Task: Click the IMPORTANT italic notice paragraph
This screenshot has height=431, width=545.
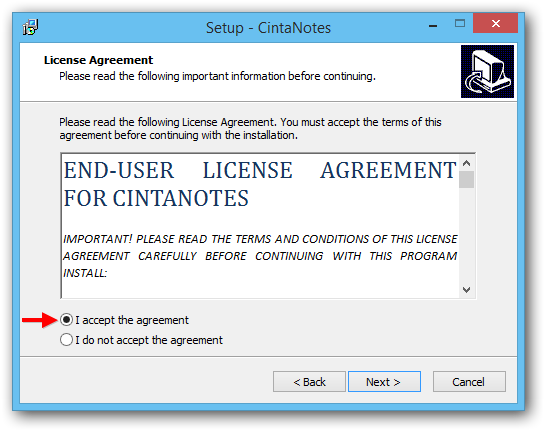Action: (x=260, y=256)
